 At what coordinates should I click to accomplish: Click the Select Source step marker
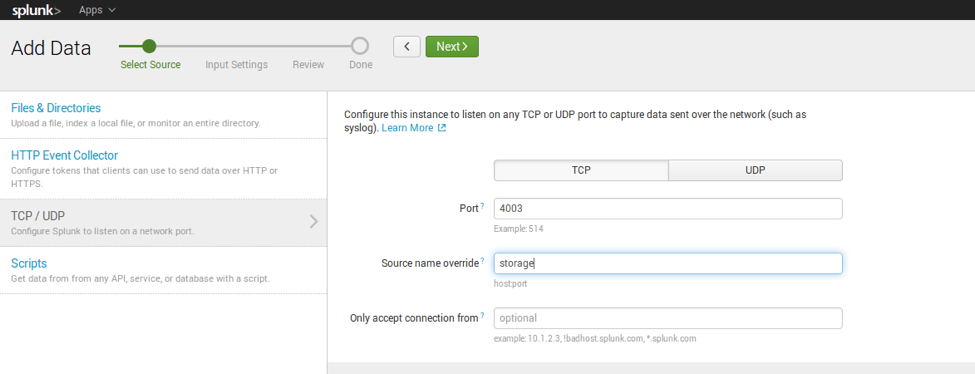[149, 46]
